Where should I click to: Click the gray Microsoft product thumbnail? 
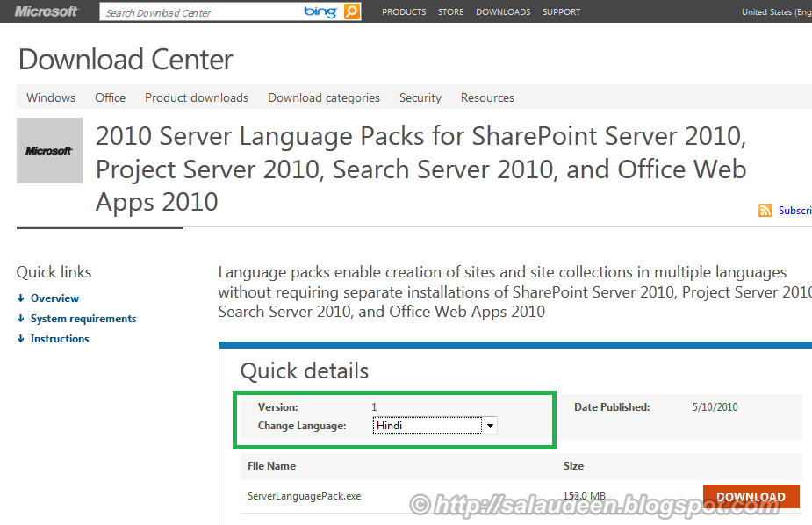[49, 150]
